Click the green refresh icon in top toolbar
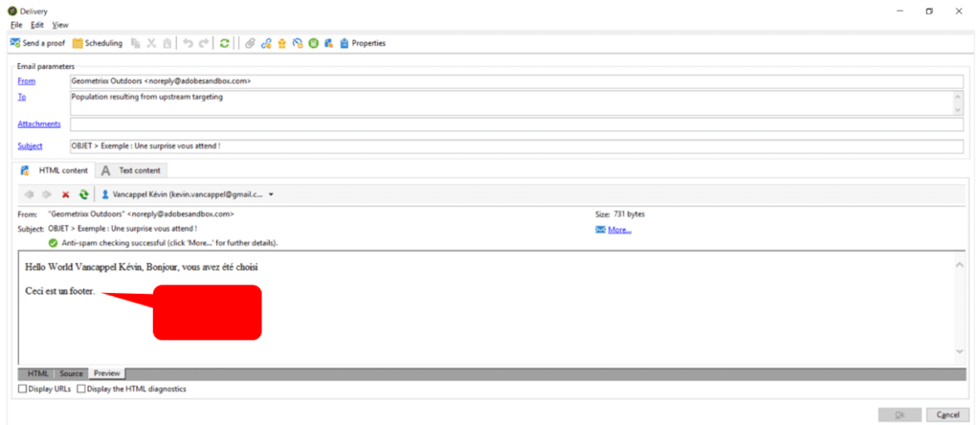980x425 pixels. click(x=224, y=43)
